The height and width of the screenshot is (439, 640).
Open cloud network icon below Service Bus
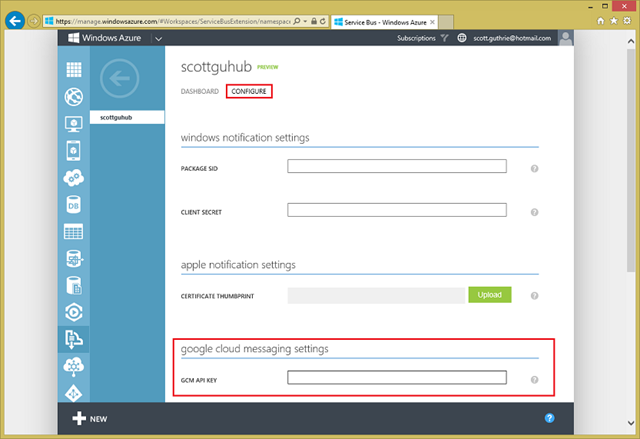(x=74, y=366)
